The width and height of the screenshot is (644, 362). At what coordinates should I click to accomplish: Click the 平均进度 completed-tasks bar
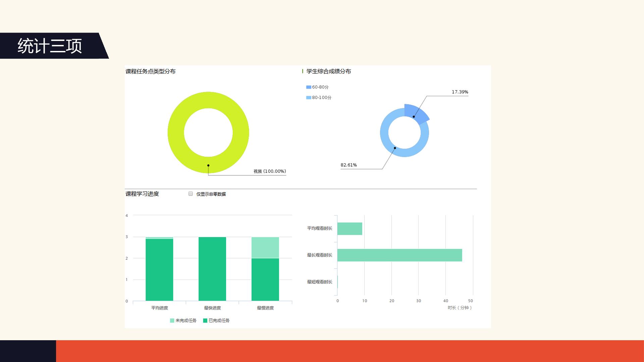[159, 269]
